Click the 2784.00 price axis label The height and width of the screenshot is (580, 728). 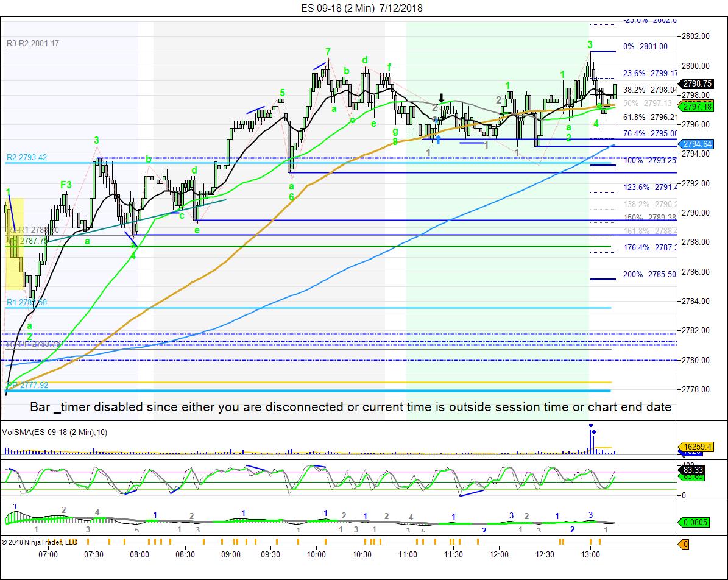pos(696,301)
